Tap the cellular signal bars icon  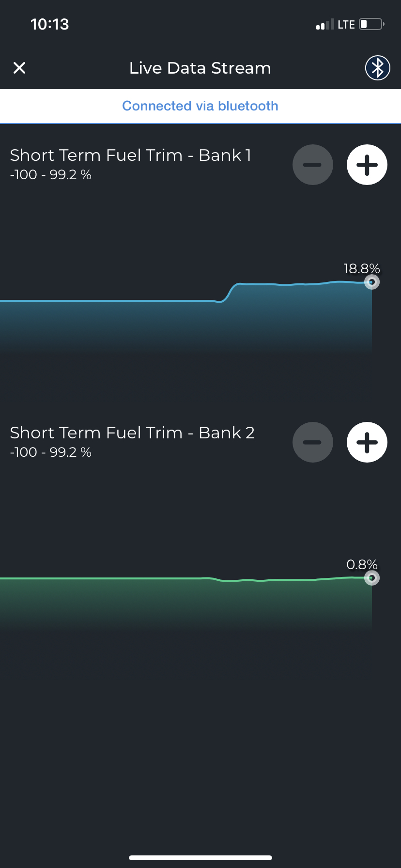(325, 25)
